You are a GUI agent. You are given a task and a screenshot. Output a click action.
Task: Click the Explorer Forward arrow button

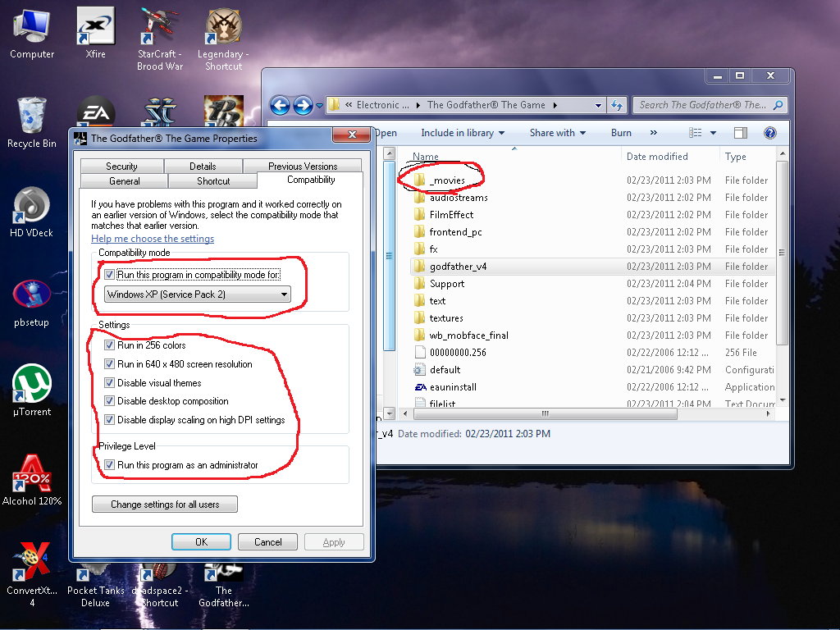point(303,106)
